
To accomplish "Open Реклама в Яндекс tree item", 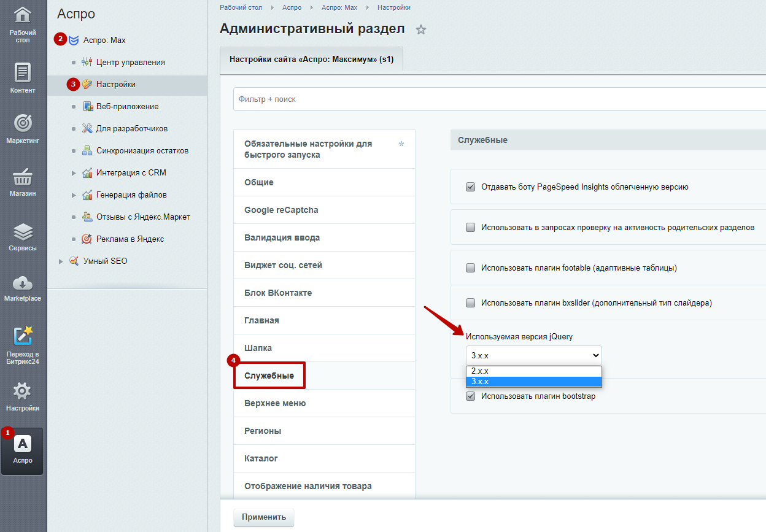I will (130, 239).
